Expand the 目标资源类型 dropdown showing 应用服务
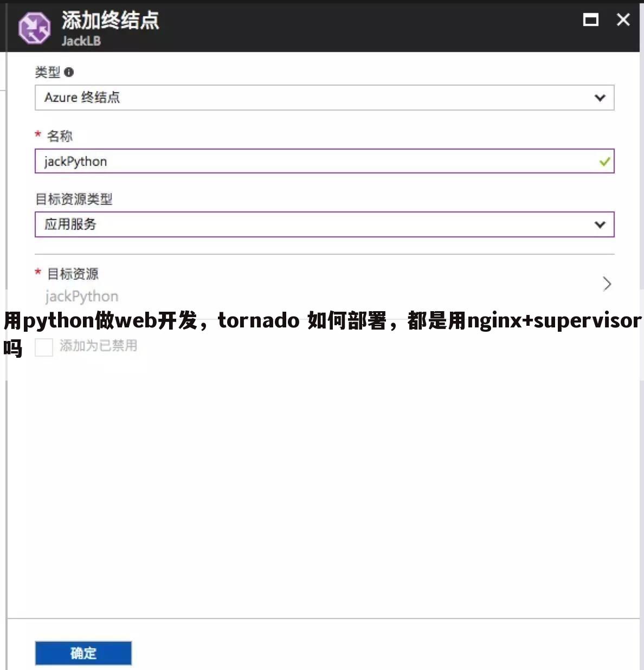This screenshot has width=644, height=670. 324,224
